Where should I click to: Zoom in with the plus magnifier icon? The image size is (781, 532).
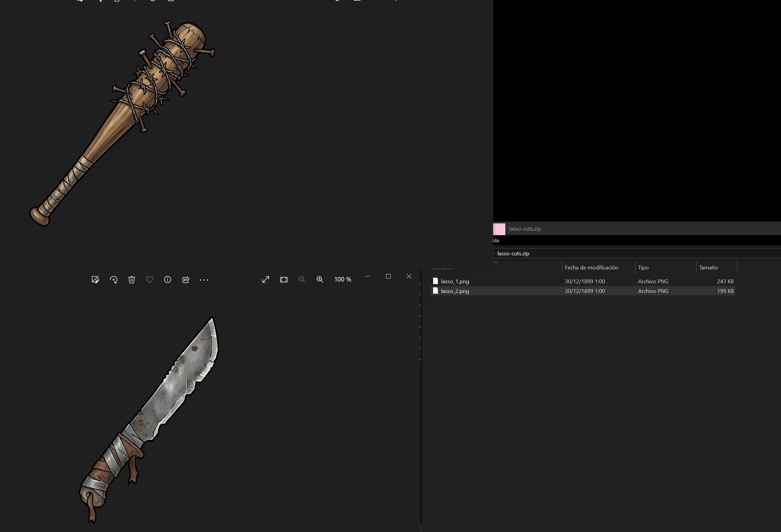[x=320, y=279]
